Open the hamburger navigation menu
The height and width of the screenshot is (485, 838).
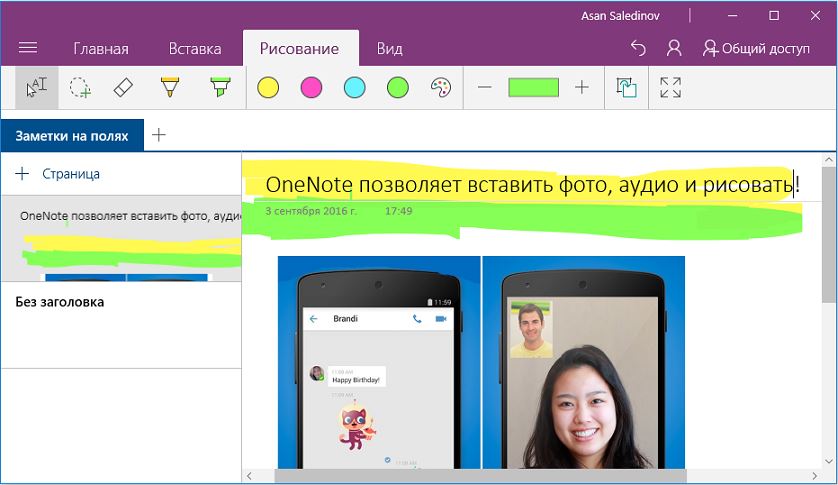(x=28, y=48)
